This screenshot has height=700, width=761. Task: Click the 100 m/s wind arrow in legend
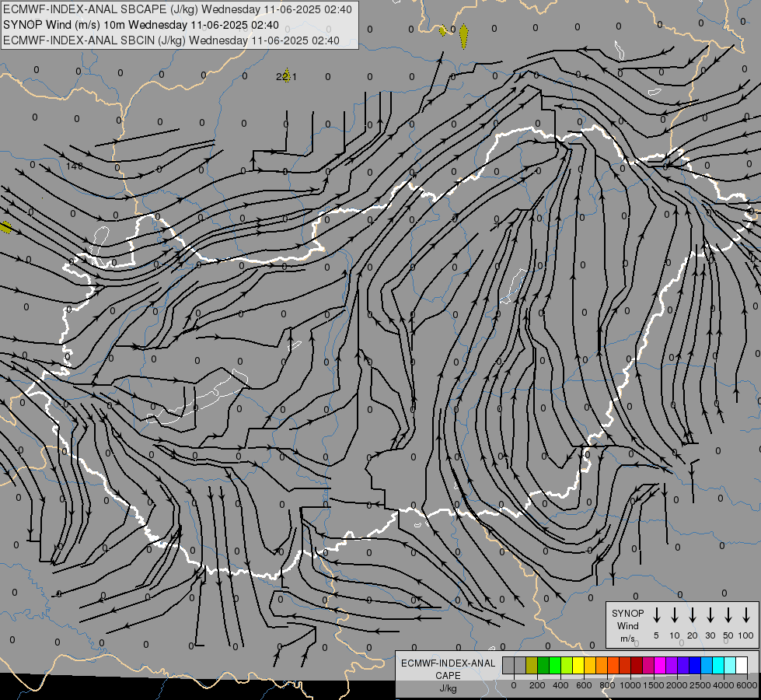click(746, 614)
